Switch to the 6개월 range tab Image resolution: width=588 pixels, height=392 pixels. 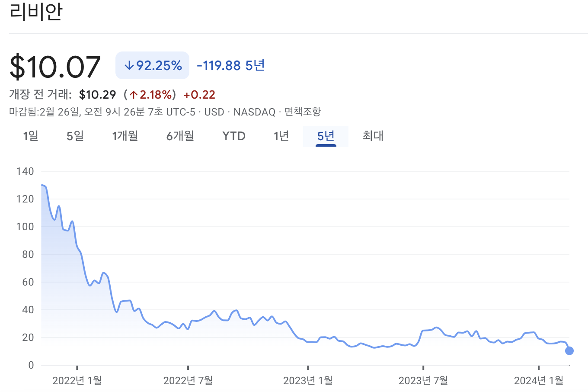pyautogui.click(x=180, y=136)
